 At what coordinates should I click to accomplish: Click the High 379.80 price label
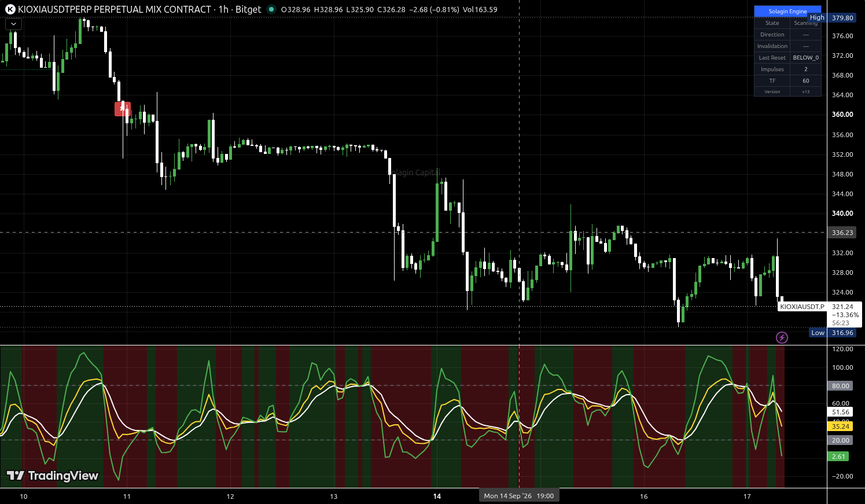831,18
